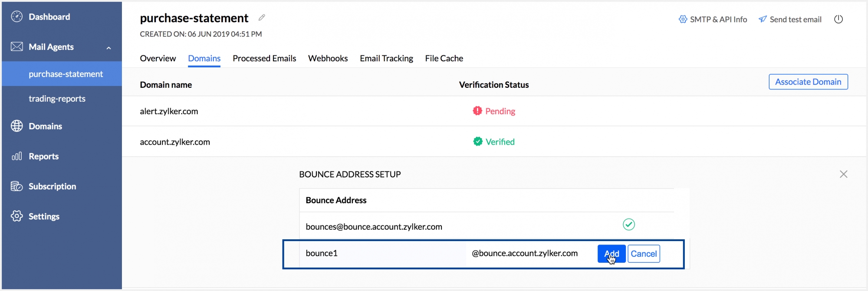Click the bounce1 address input field
Viewport: 868px width, 291px height.
coord(382,254)
